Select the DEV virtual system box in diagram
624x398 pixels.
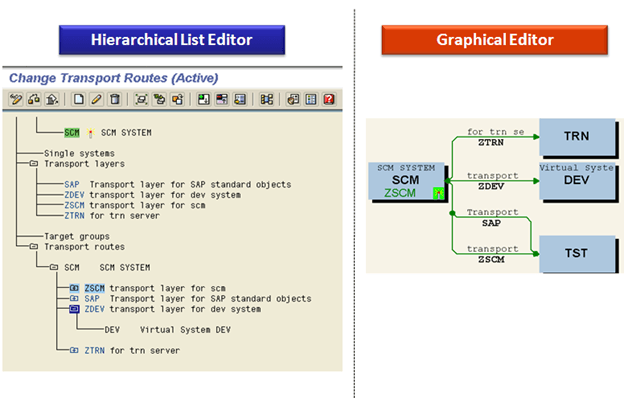[x=577, y=181]
